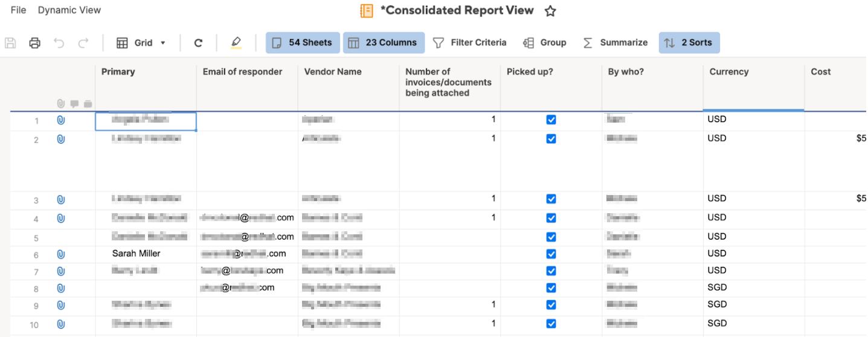Click the Undo arrow
This screenshot has height=337, width=868.
pos(59,43)
